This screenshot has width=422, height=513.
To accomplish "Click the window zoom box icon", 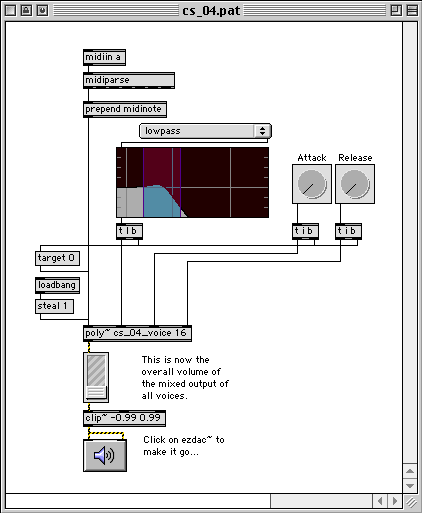I will tap(396, 10).
